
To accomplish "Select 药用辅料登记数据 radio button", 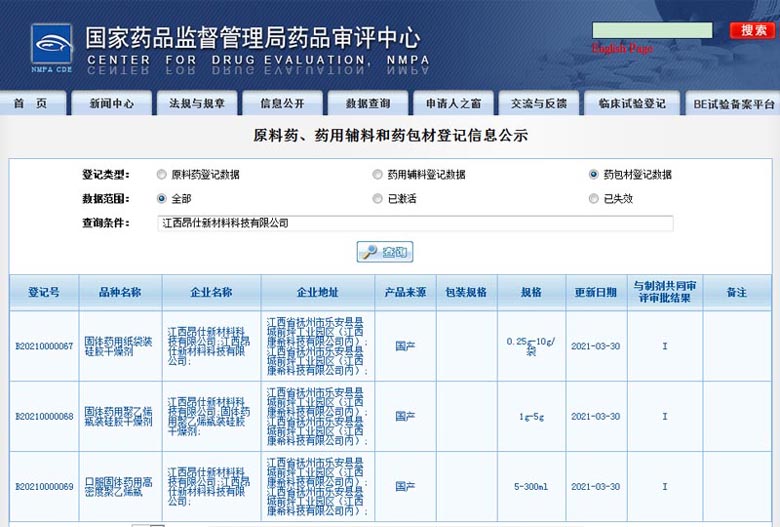I will point(377,174).
